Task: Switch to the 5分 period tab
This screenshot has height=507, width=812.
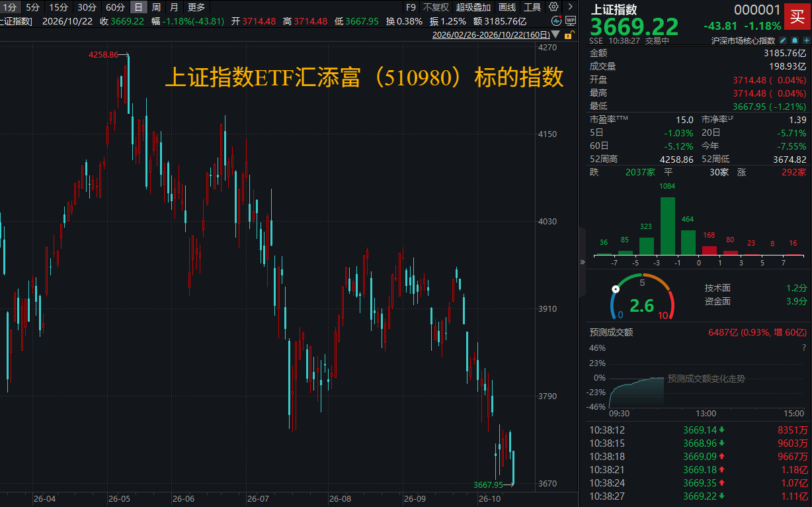Action: (x=33, y=7)
